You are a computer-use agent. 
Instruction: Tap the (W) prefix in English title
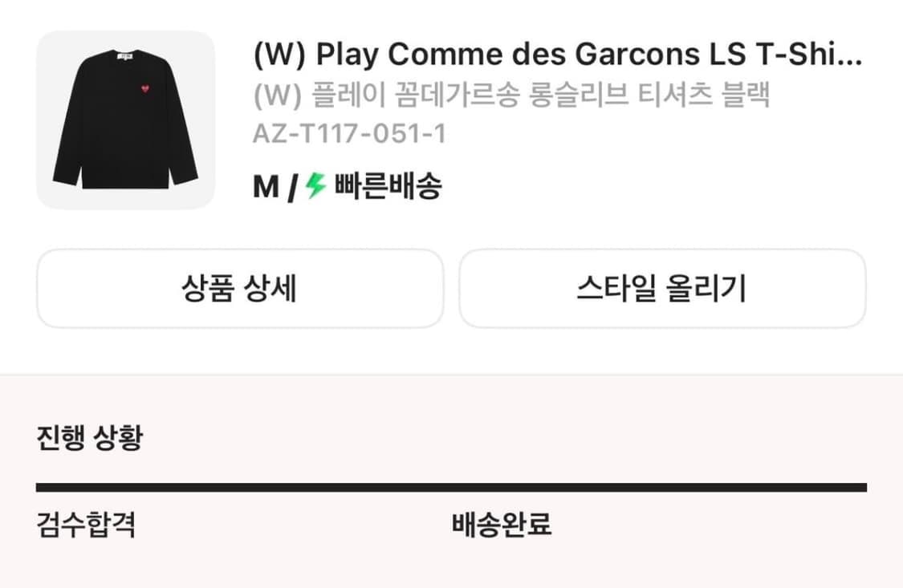pyautogui.click(x=279, y=55)
